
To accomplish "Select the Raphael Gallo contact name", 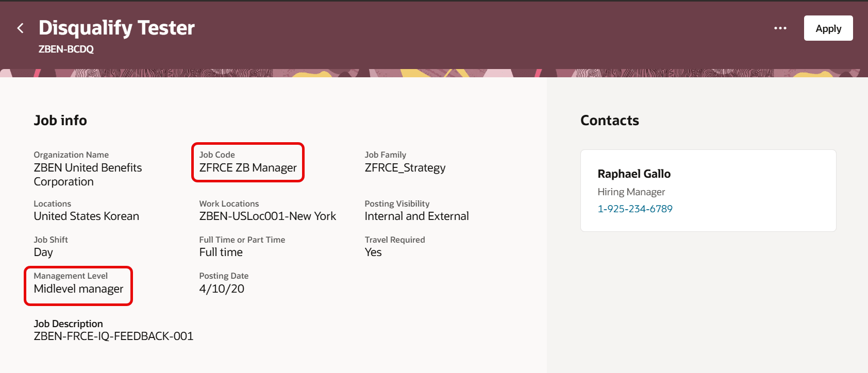I will [634, 174].
